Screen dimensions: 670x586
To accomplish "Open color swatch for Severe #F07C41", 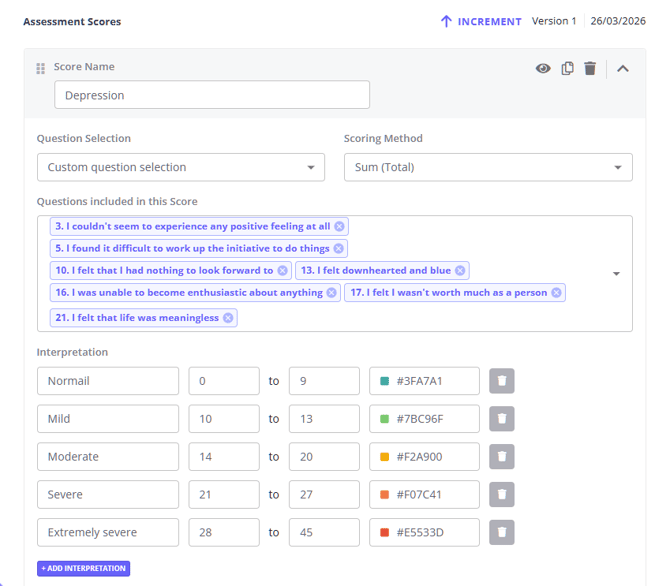I will (x=385, y=495).
